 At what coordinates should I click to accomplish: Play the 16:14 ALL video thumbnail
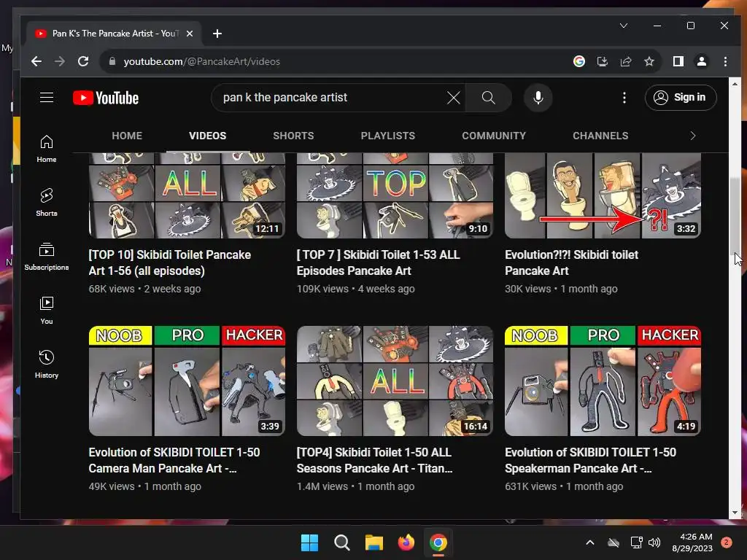tap(395, 381)
